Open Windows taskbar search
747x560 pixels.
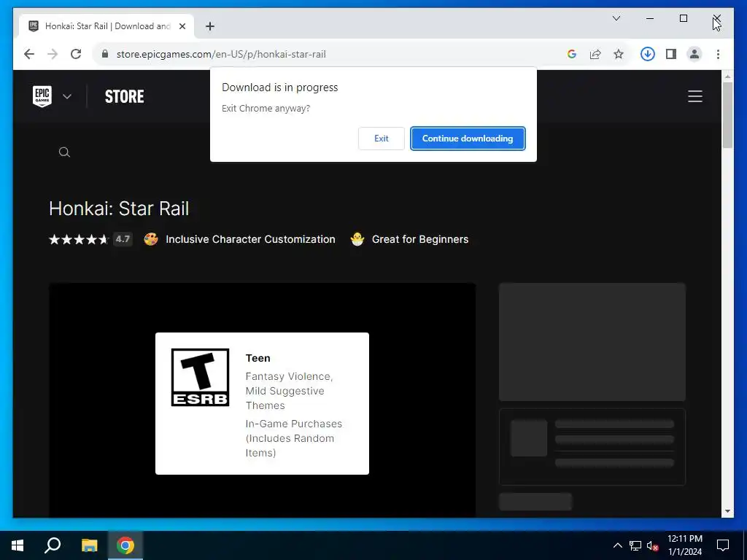pos(53,545)
